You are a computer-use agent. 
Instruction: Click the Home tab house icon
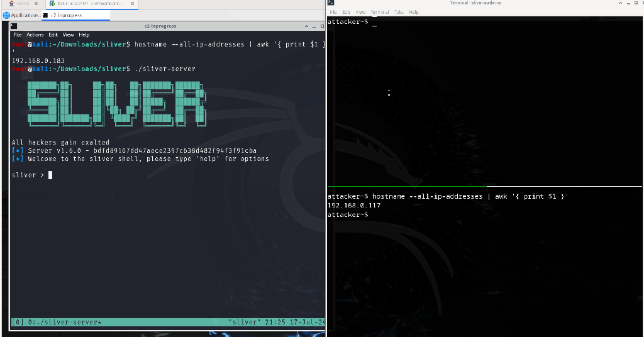(11, 3)
